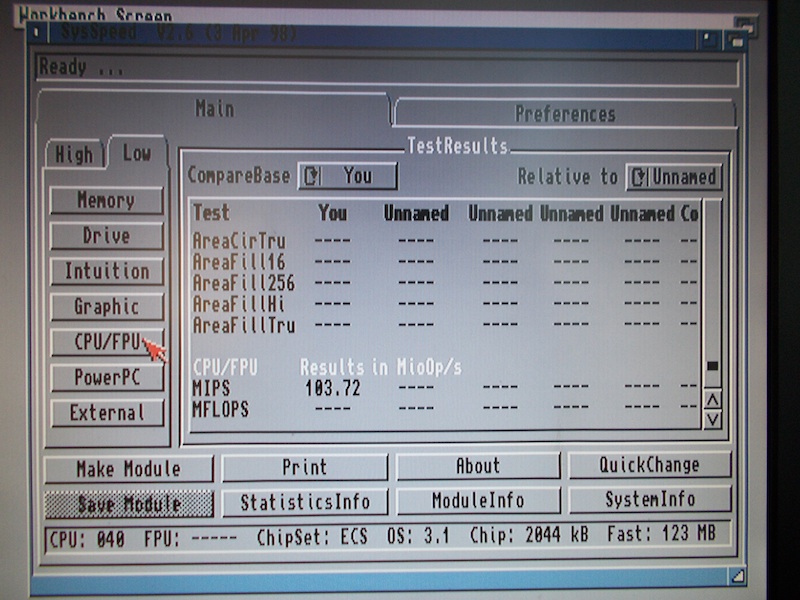The image size is (800, 600).
Task: Run the Intuition test
Action: pos(106,271)
